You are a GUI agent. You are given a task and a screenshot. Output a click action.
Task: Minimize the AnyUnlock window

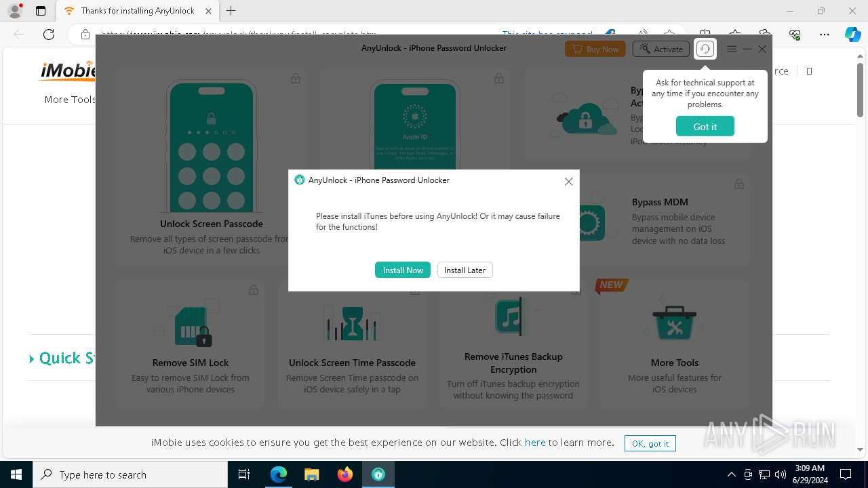click(x=747, y=49)
